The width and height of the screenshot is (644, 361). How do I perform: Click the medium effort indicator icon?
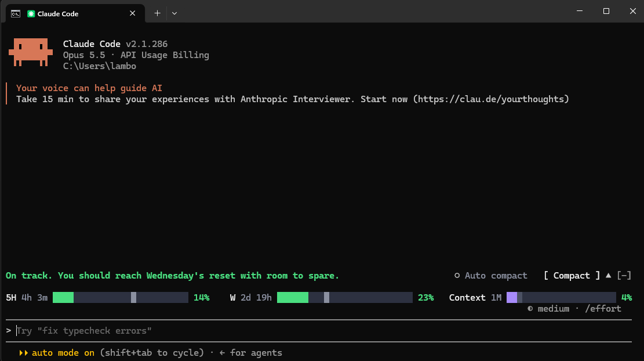[530, 308]
